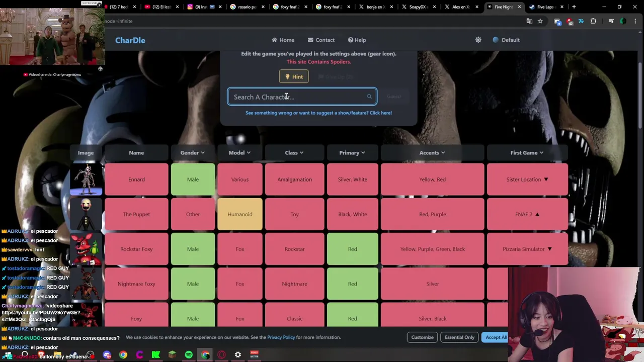Click the browser profile avatar

[623, 21]
